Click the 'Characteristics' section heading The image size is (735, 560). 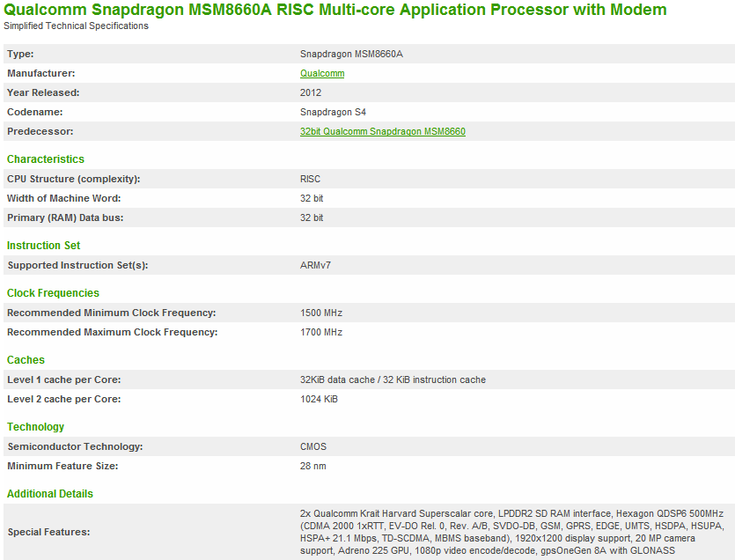tap(46, 159)
